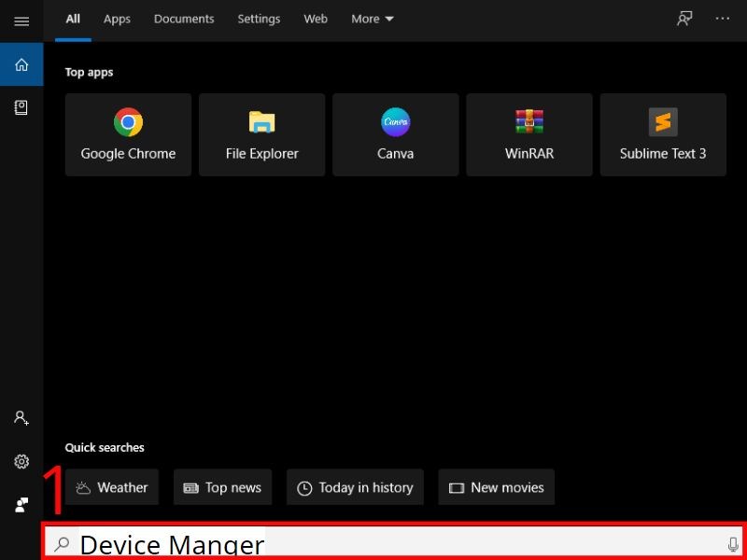Viewport: 747px width, 560px height.
Task: Switch to the Documents tab
Action: coord(183,19)
